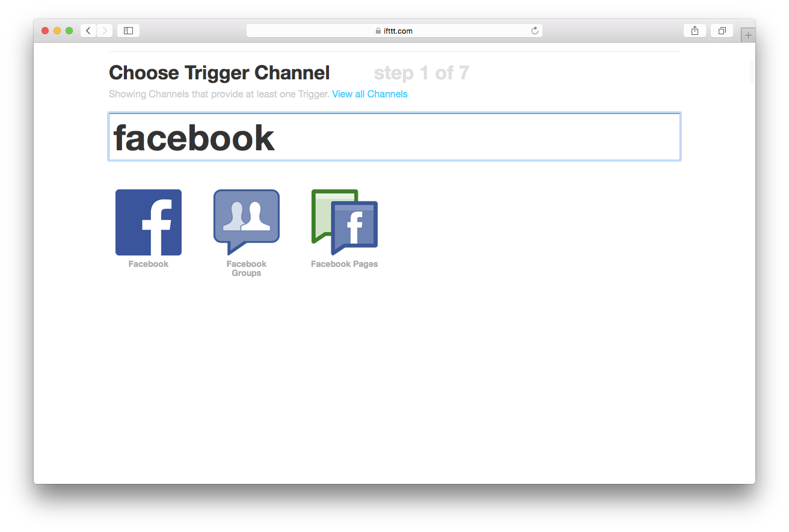This screenshot has height=532, width=789.
Task: Pick the Facebook Pages channel icon
Action: point(345,222)
